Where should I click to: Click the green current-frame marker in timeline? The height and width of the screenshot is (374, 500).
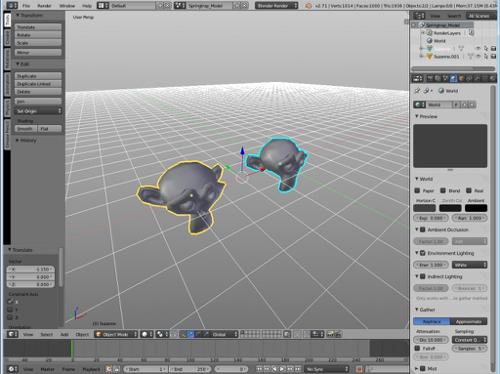(x=72, y=349)
